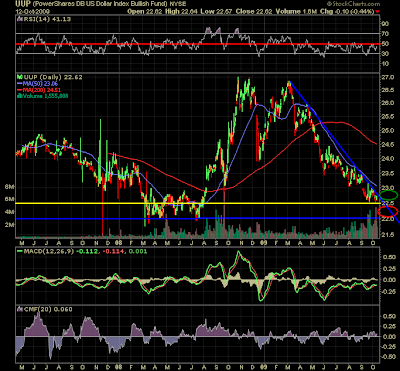Click the UUP ticker symbol in the title
The image size is (400, 371).
[x=22, y=4]
